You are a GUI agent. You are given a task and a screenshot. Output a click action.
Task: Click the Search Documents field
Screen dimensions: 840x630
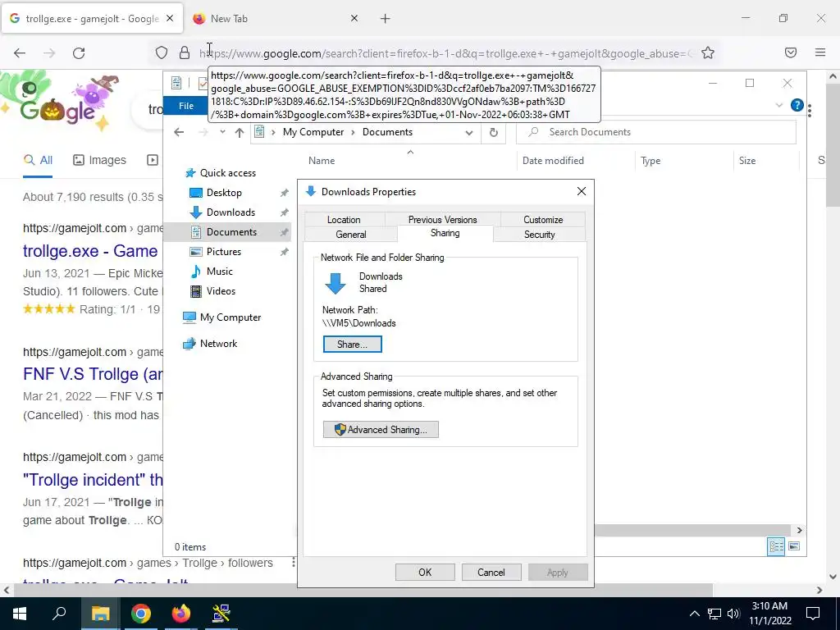tap(655, 132)
